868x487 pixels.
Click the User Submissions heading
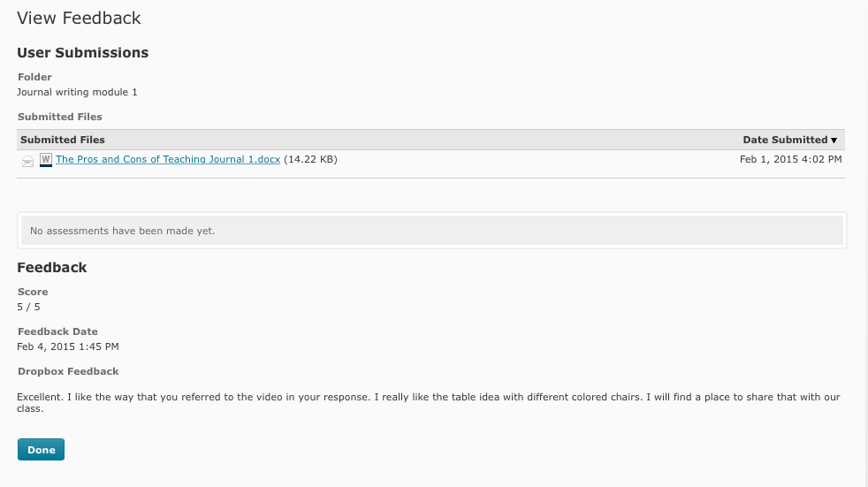pyautogui.click(x=83, y=53)
